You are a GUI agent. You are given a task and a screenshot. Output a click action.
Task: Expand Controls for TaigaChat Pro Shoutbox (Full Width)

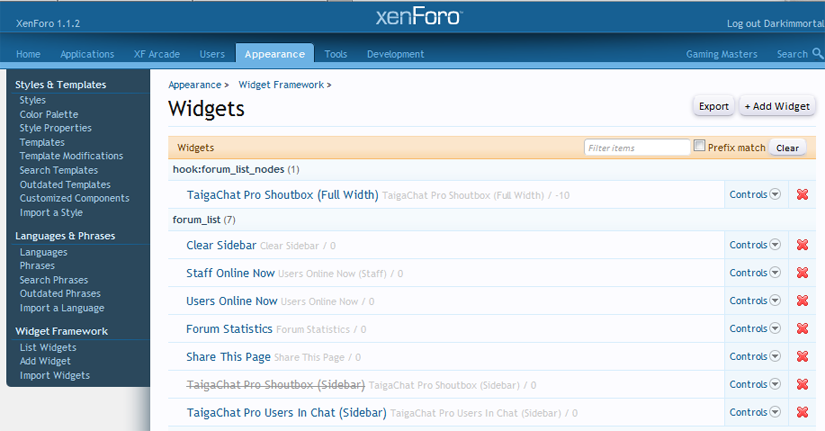[x=755, y=195]
